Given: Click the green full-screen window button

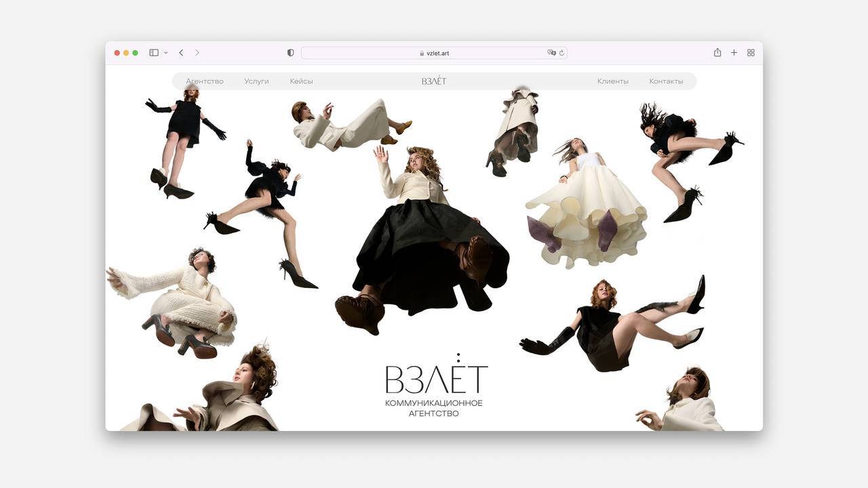Looking at the screenshot, I should (x=135, y=53).
